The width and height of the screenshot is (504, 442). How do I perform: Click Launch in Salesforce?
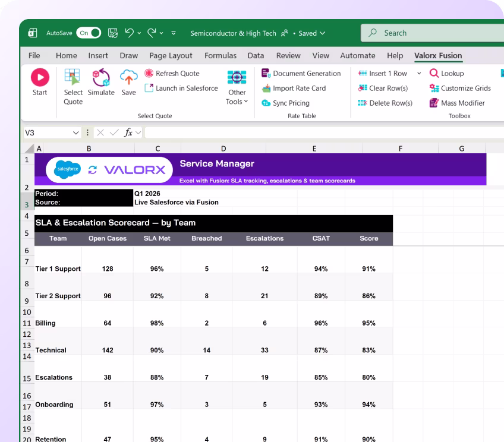pyautogui.click(x=181, y=88)
